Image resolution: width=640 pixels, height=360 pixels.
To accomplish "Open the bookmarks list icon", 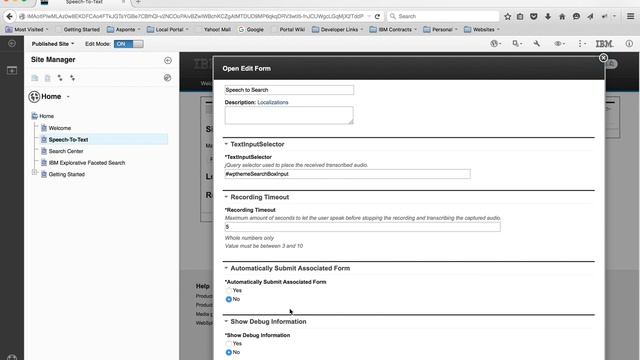I will tap(520, 16).
